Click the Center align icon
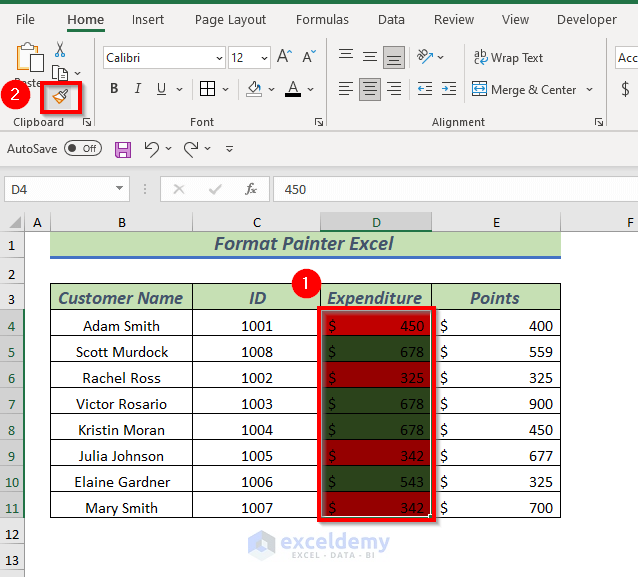Viewport: 638px width, 577px height. pyautogui.click(x=370, y=90)
